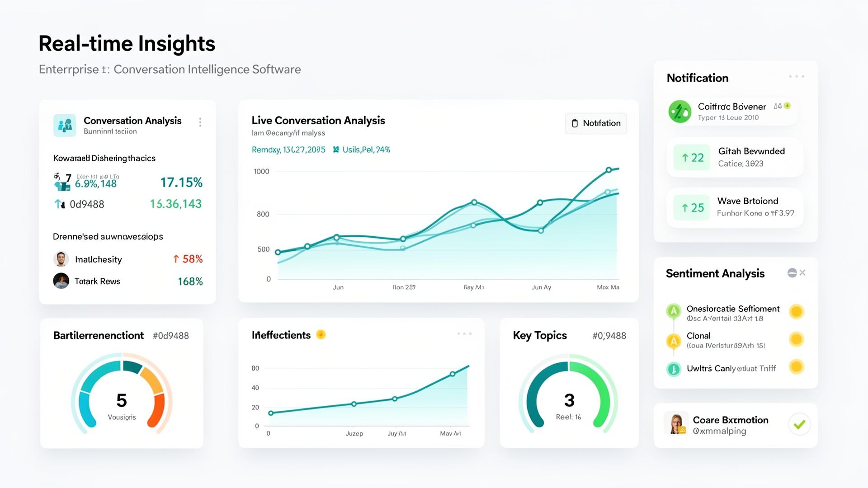Image resolution: width=868 pixels, height=488 pixels.
Task: Click the 15.36,143 metric
Action: (176, 204)
